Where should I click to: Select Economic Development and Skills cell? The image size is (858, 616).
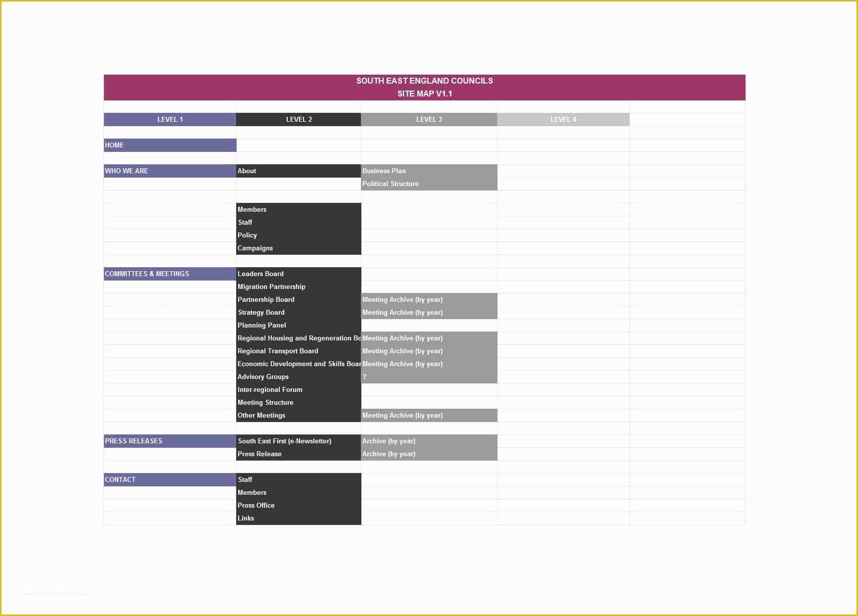(x=299, y=364)
